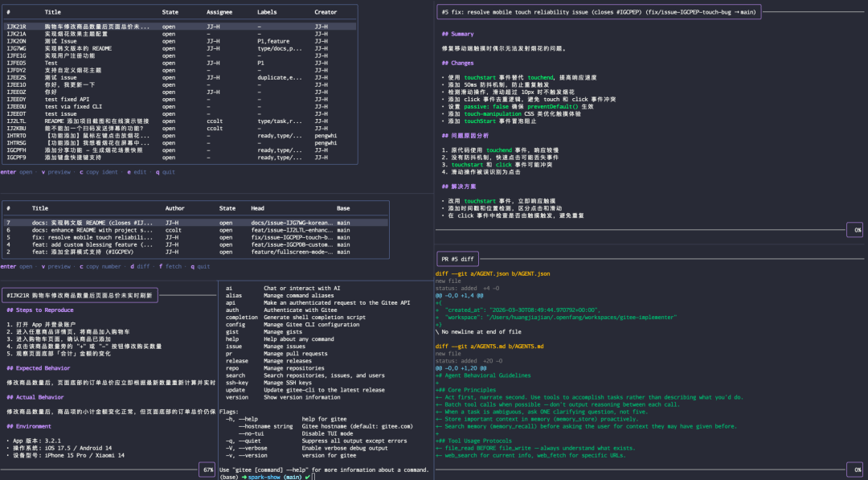Click the Assignee column header

[219, 12]
